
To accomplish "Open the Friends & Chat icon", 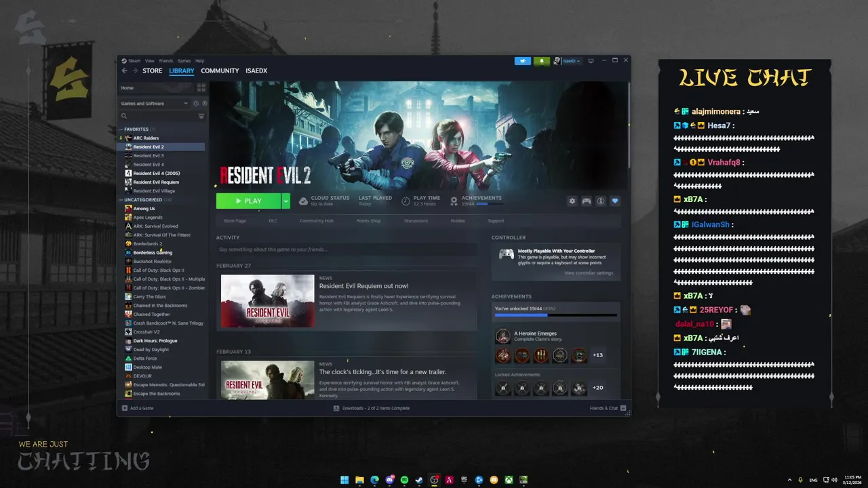I will click(x=623, y=408).
